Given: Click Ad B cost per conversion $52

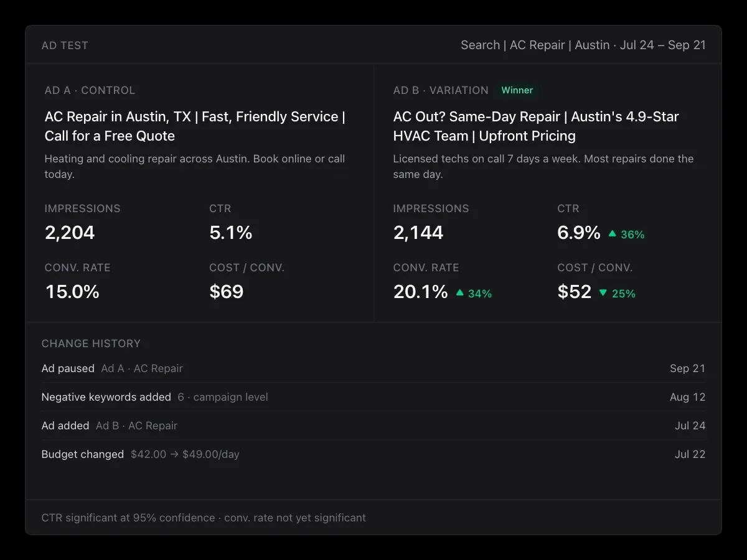Looking at the screenshot, I should 575,292.
